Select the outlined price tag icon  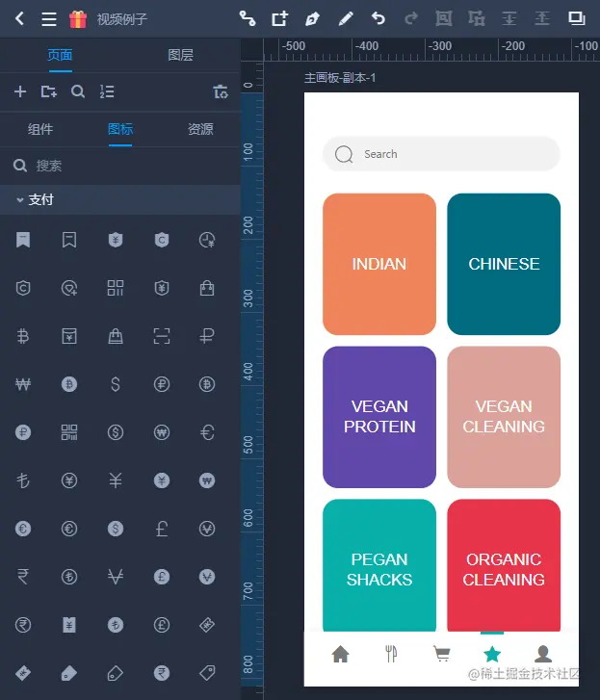click(x=207, y=673)
